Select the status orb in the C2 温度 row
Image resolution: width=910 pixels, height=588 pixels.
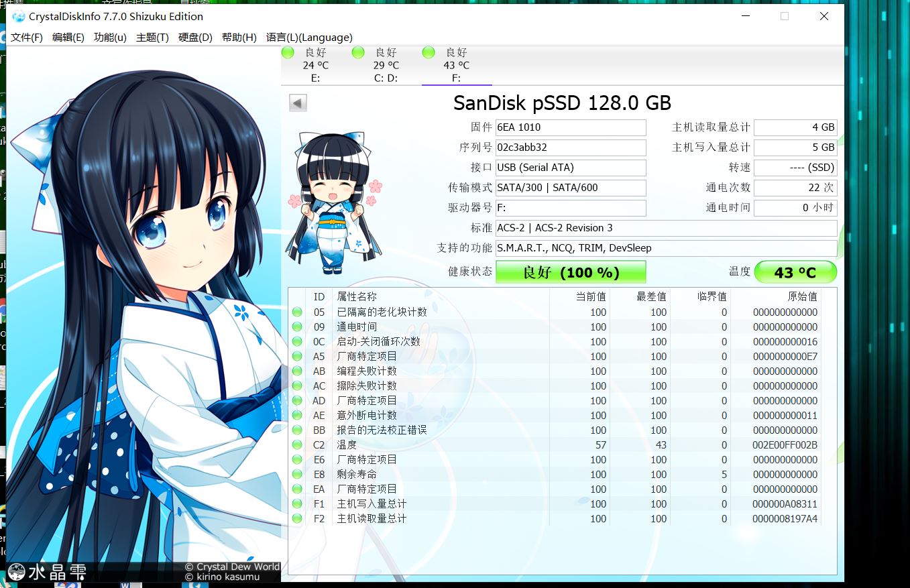point(297,445)
